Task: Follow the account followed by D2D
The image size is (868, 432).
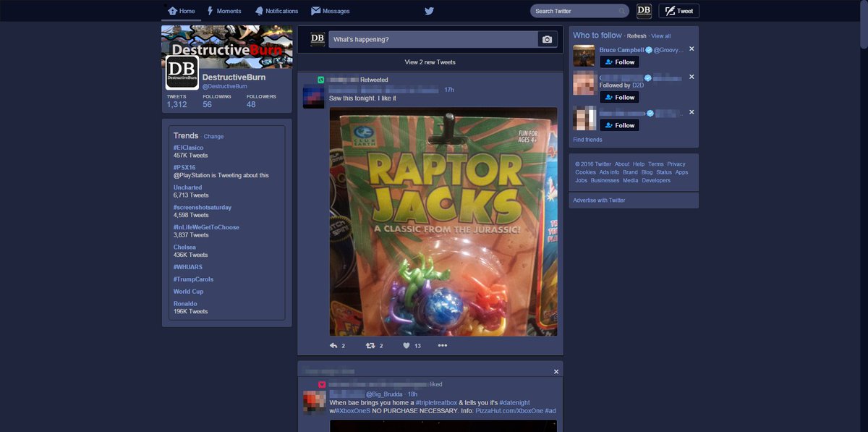Action: pyautogui.click(x=619, y=97)
